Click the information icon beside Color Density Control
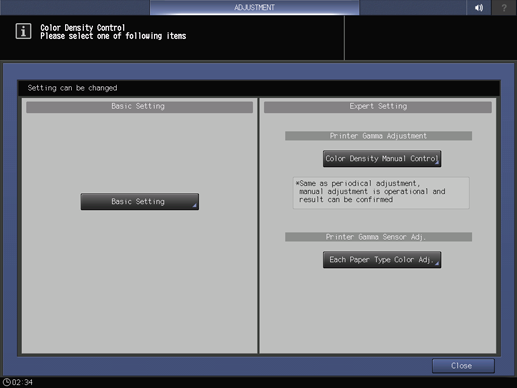The image size is (517, 388). coord(23,31)
